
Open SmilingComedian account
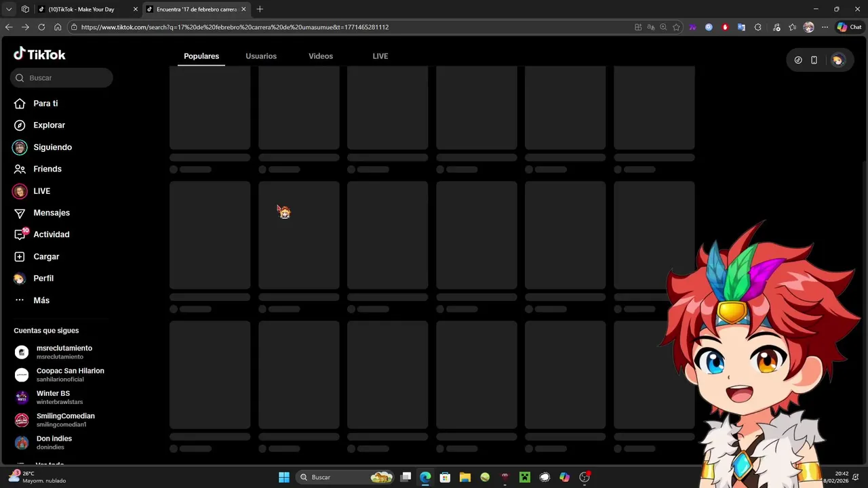(x=56, y=420)
